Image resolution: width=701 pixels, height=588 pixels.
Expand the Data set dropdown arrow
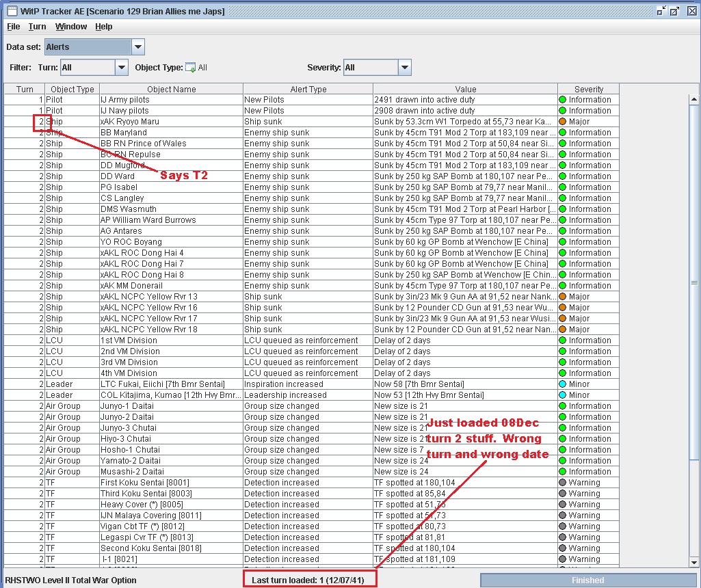pos(138,47)
